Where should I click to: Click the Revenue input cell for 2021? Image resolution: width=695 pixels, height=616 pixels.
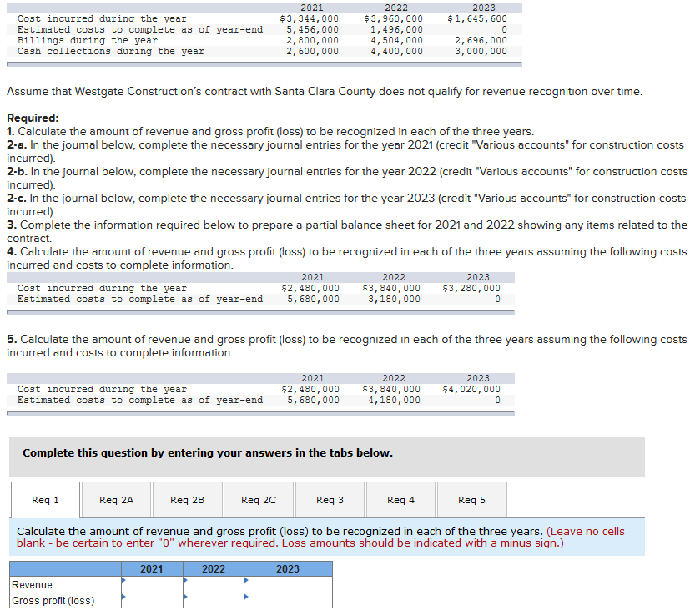152,584
